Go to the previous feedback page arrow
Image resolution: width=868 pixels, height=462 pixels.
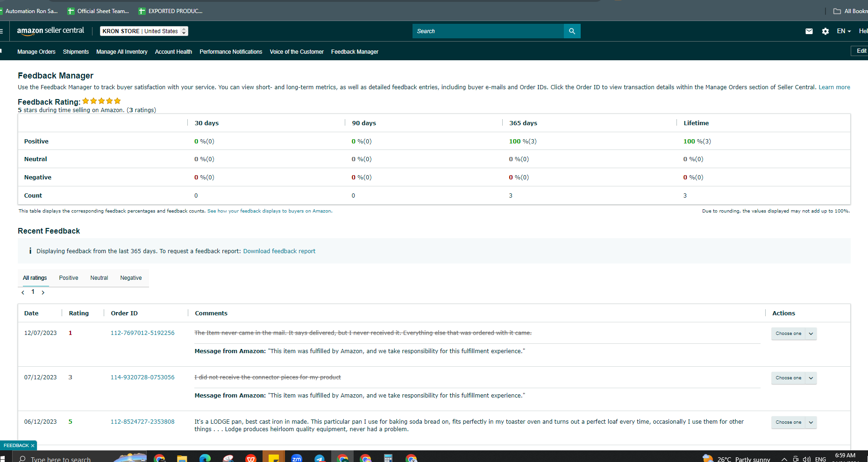pos(23,292)
